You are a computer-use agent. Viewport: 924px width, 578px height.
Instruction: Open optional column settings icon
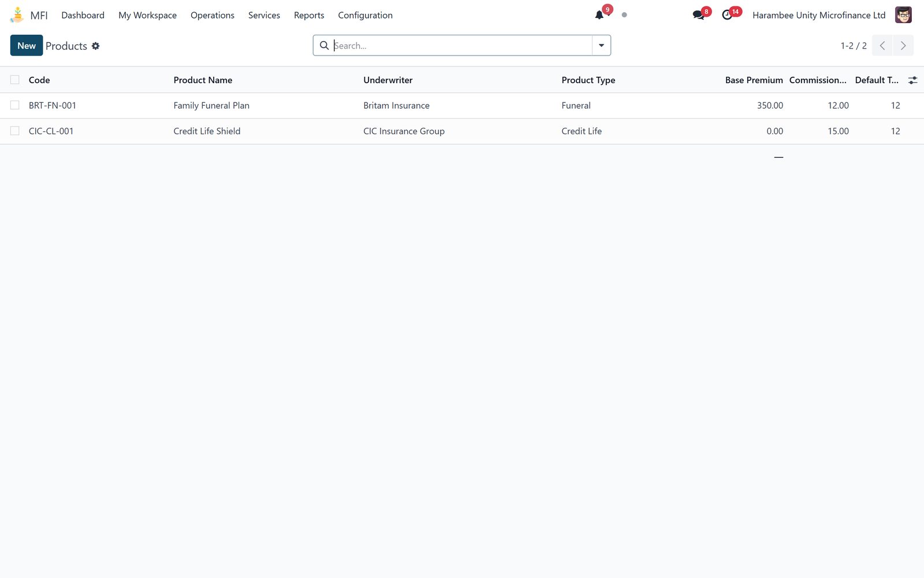(912, 80)
